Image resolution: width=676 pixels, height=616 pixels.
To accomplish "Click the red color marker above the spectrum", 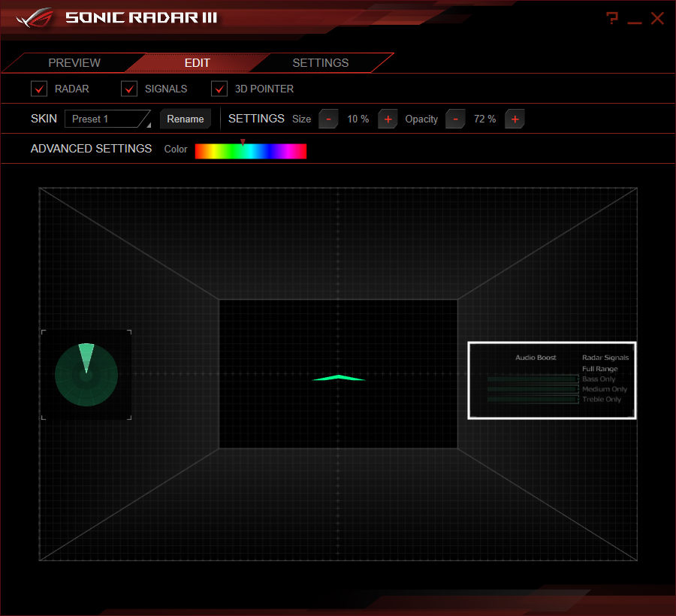I will (x=243, y=142).
